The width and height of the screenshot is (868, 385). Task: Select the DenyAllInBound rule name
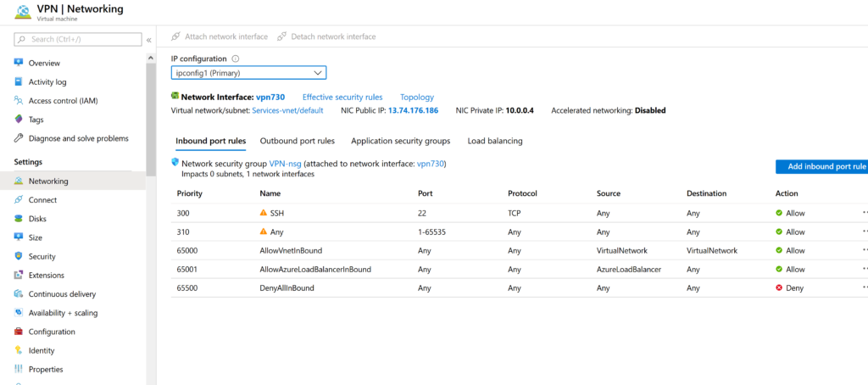[287, 288]
